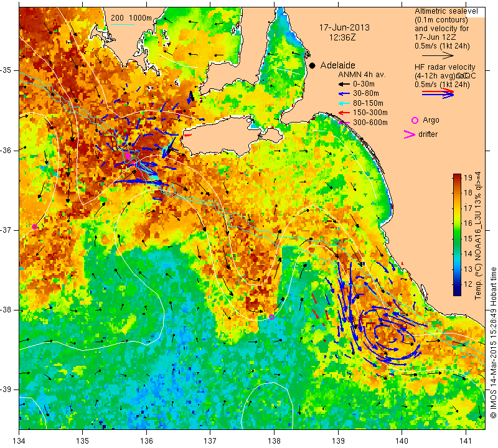Screen dimensions: 498x448
Task: Click the cyan 80-150m arrow legend symbol
Action: 344,103
